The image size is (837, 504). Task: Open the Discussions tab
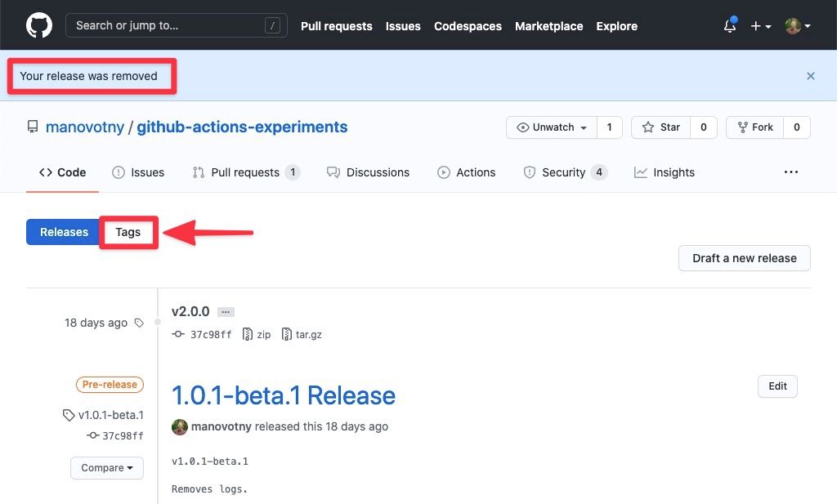(369, 172)
